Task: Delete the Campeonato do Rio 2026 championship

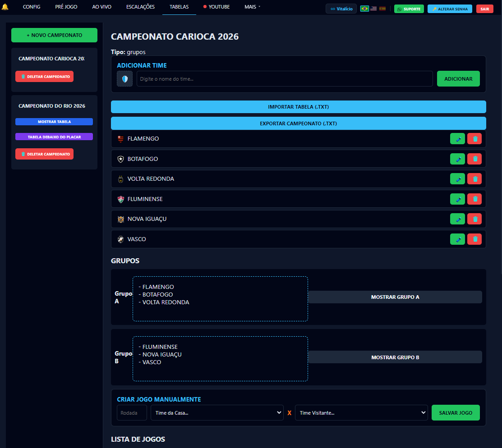Action: point(45,154)
